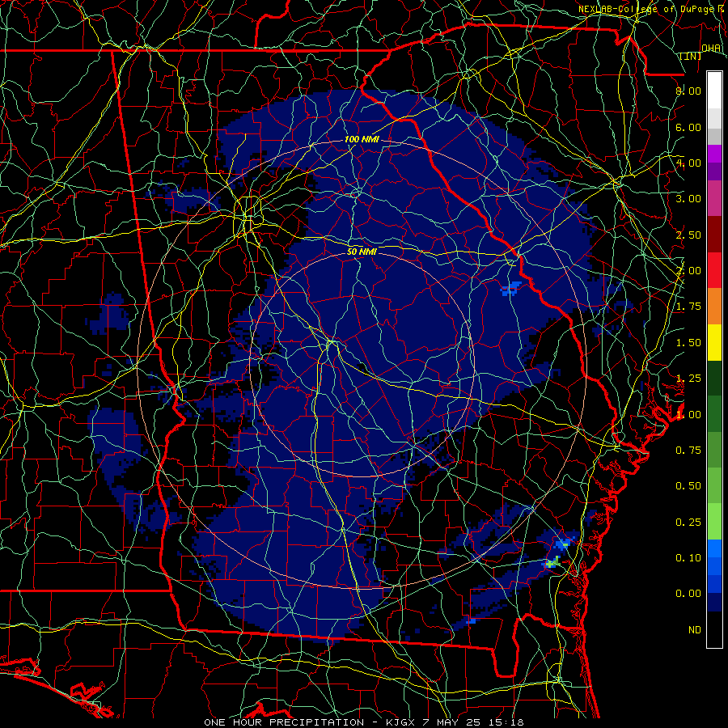Click the 1.50 legend value
This screenshot has width=728, height=728.
[688, 343]
